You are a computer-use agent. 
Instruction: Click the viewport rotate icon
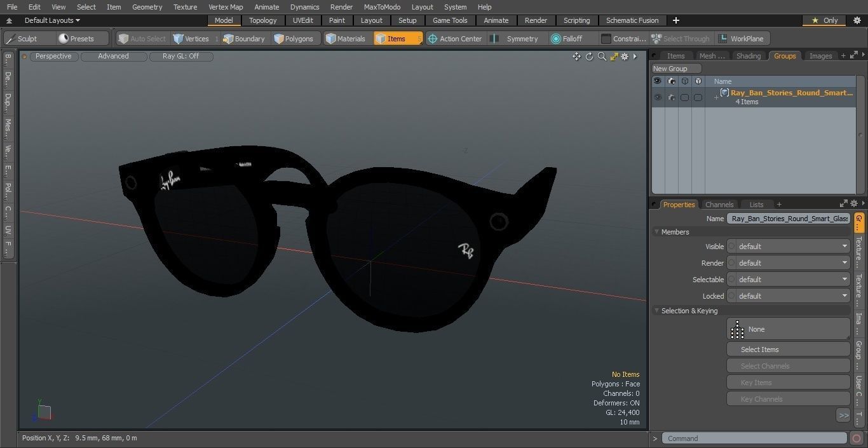pyautogui.click(x=589, y=57)
